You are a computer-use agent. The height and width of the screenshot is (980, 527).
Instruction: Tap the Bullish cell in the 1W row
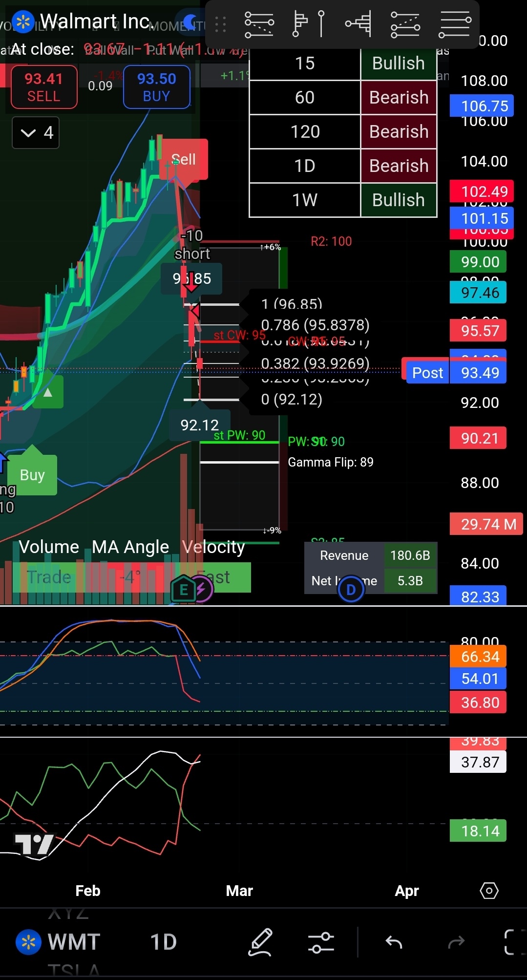pos(398,200)
